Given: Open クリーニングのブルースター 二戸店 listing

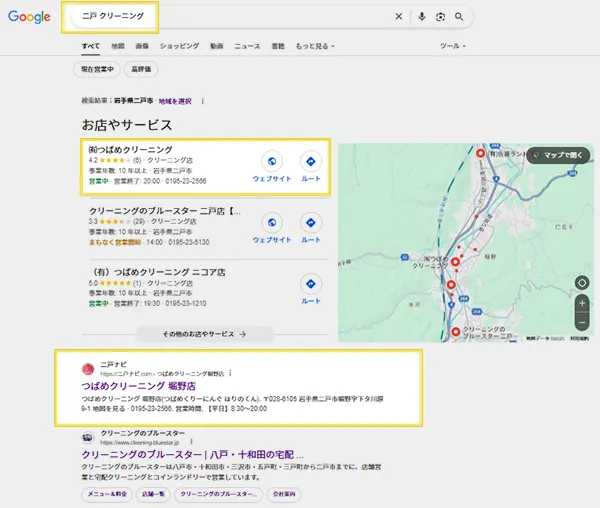Looking at the screenshot, I should [165, 211].
